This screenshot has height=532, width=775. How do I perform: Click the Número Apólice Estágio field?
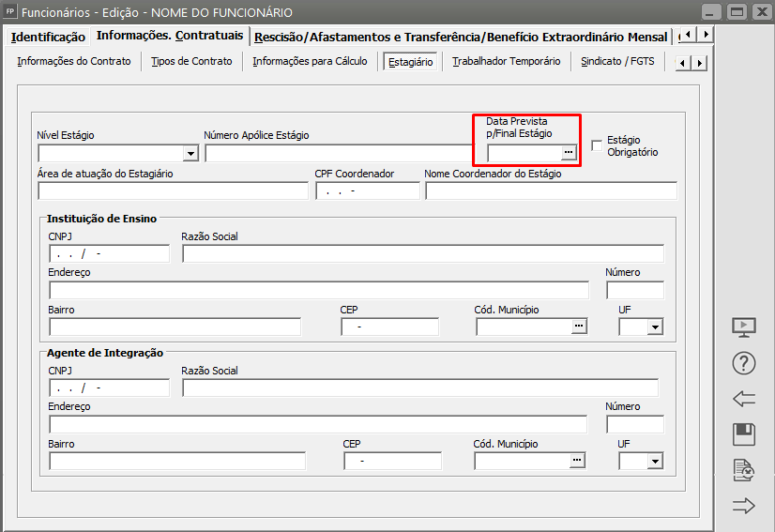pyautogui.click(x=340, y=154)
